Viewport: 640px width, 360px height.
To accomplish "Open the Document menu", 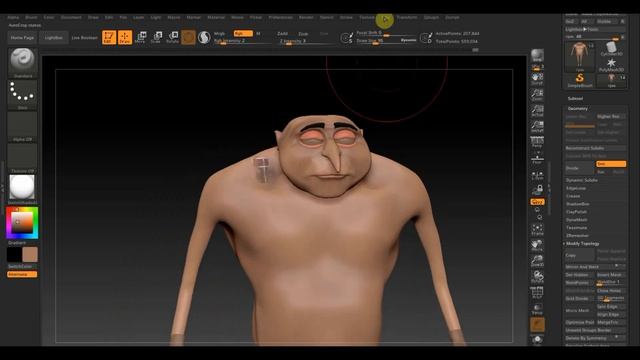I will (x=71, y=18).
